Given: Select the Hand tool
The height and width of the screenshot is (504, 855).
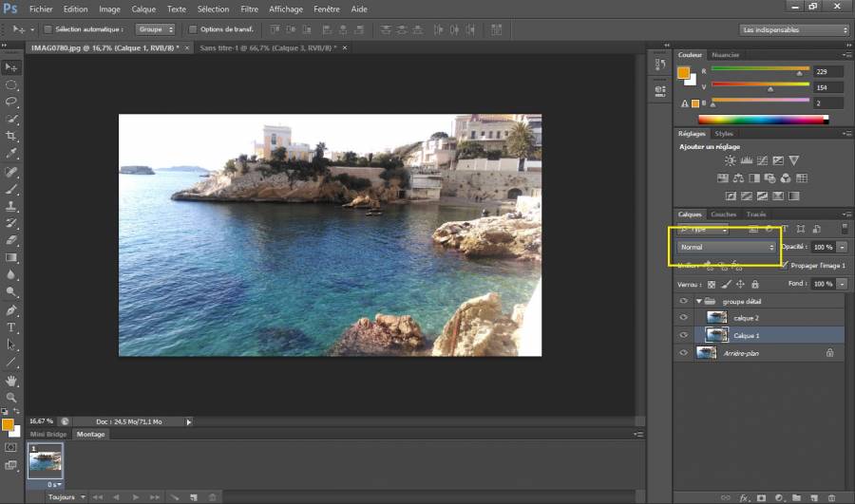Looking at the screenshot, I should click(x=11, y=380).
